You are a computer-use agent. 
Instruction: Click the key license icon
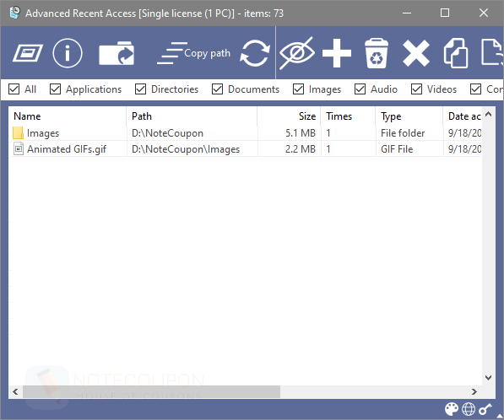point(485,409)
